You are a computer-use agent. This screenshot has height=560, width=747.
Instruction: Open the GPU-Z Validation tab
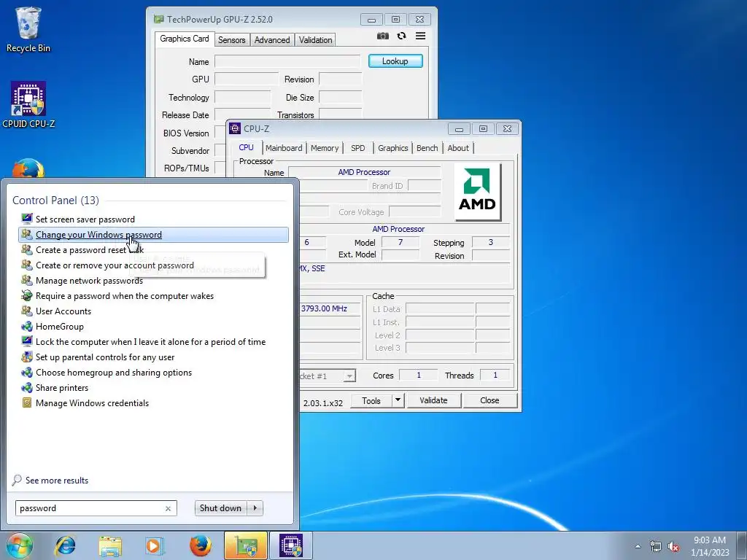pyautogui.click(x=315, y=40)
